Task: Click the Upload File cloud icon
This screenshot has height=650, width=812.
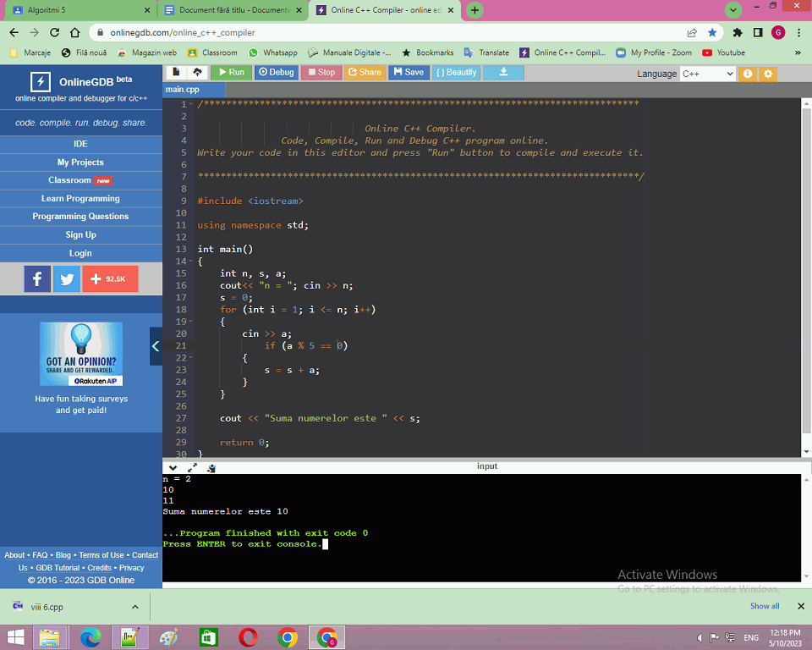Action: point(197,73)
